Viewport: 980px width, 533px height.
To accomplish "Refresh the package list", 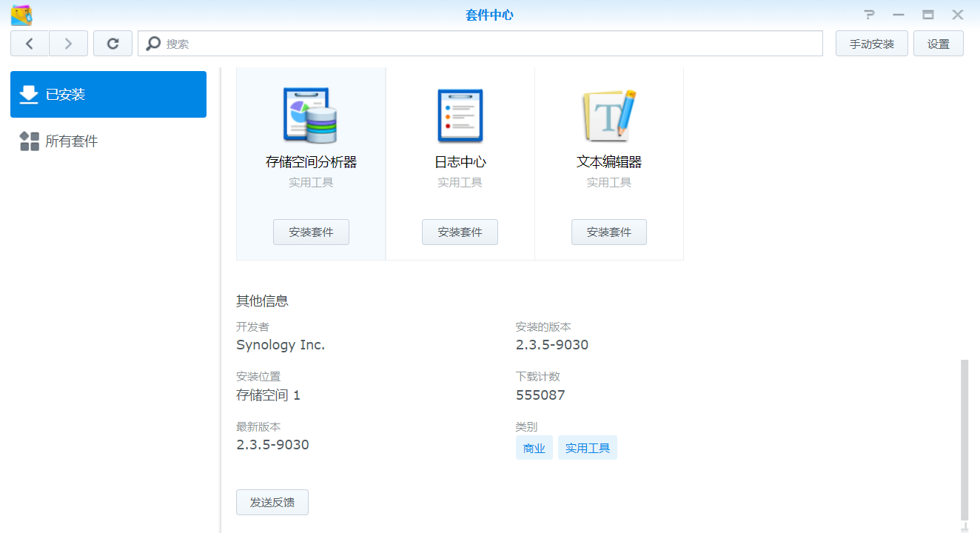I will click(113, 44).
